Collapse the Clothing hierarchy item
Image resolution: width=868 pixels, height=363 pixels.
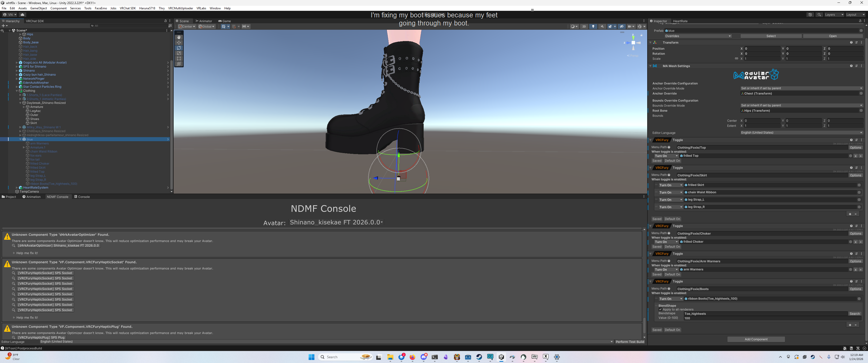(x=17, y=91)
